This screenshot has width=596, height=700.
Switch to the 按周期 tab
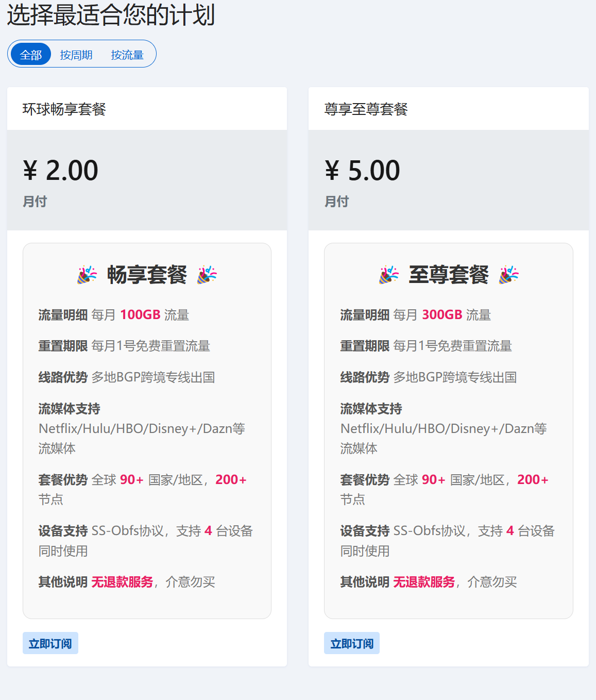point(76,55)
